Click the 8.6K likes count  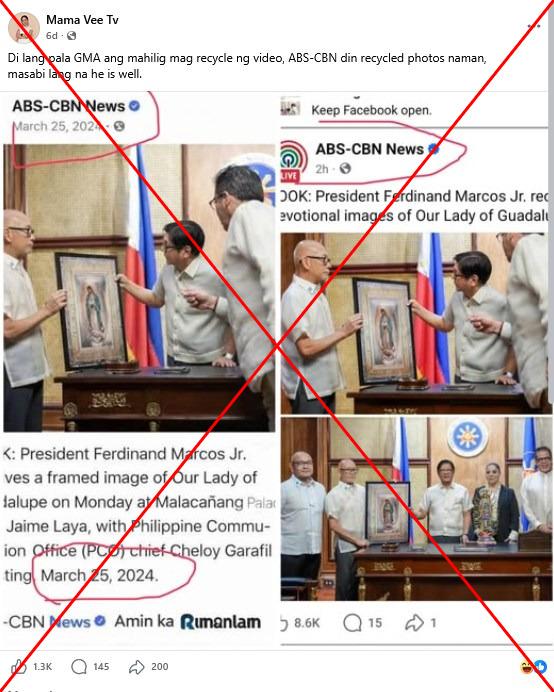coord(307,623)
